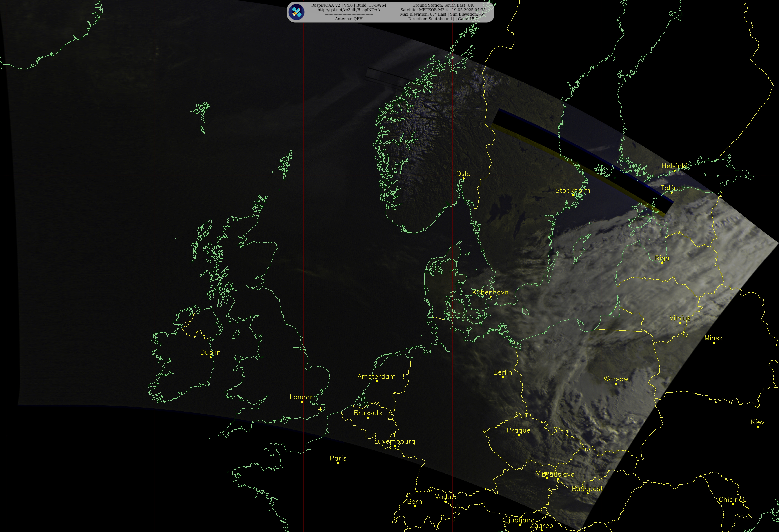Click the Stockholm city label

pyautogui.click(x=572, y=190)
